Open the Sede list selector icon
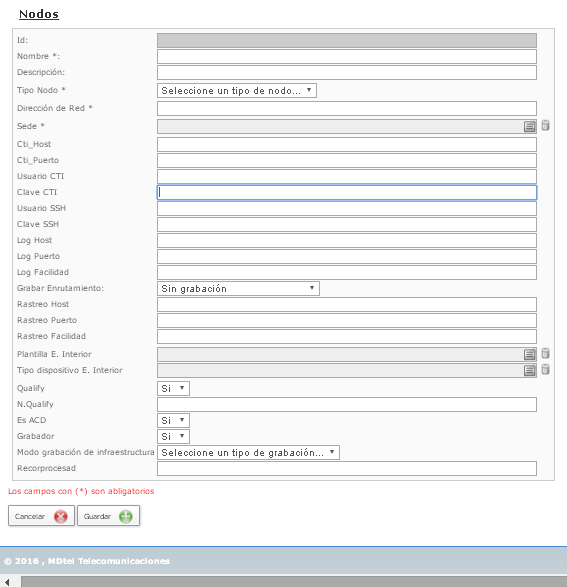Screen dimensions: 567x587 coord(529,127)
